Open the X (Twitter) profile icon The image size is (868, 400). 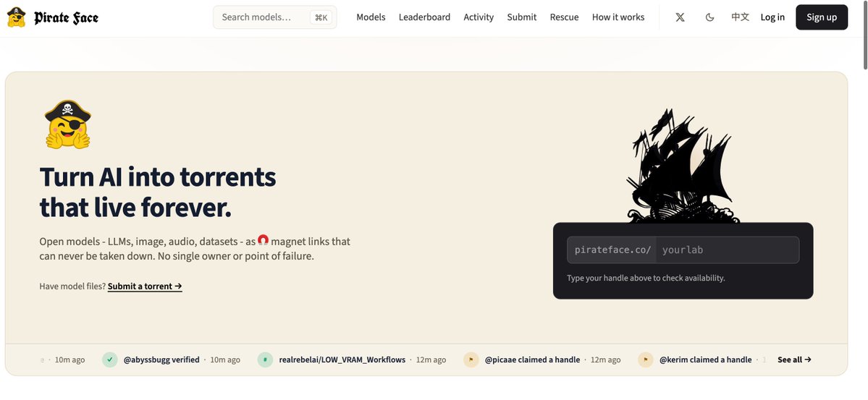(680, 17)
